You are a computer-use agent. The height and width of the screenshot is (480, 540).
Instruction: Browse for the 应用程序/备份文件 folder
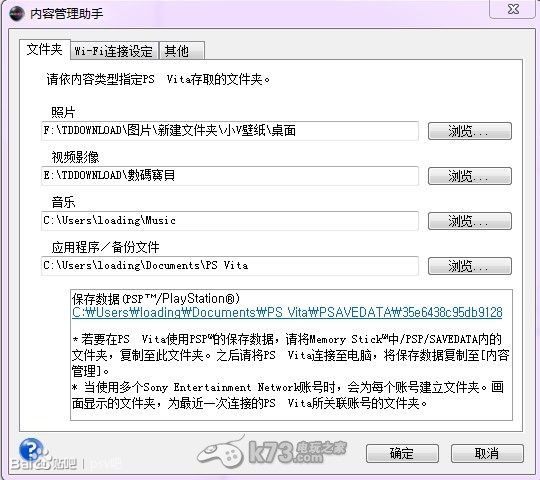click(470, 266)
